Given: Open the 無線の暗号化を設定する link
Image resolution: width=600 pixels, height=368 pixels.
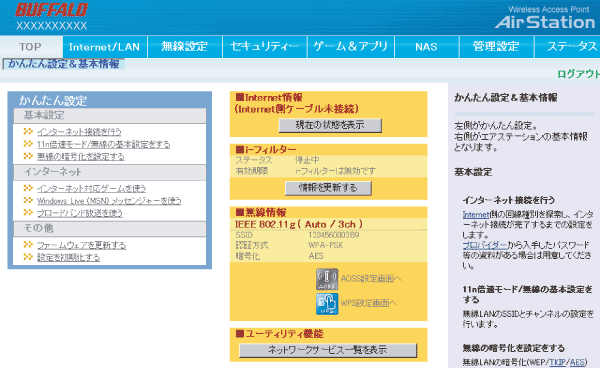Looking at the screenshot, I should [80, 156].
